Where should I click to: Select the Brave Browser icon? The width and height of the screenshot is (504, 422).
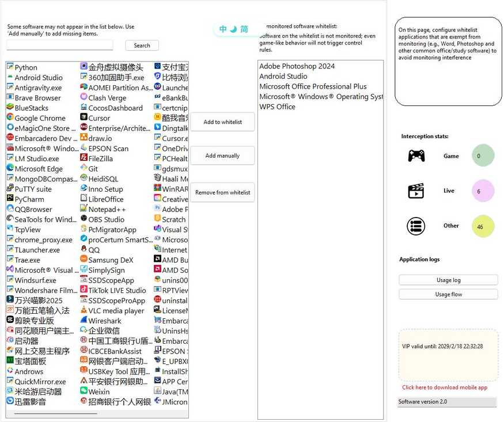[10, 97]
